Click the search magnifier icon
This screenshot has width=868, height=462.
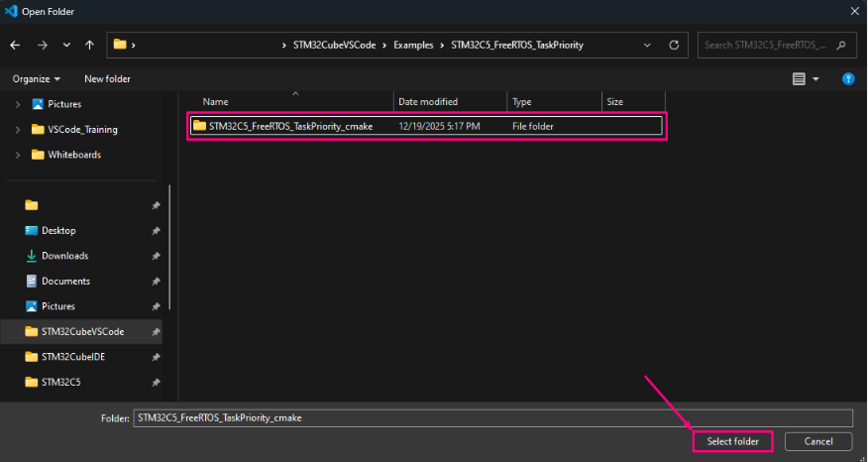click(x=841, y=46)
